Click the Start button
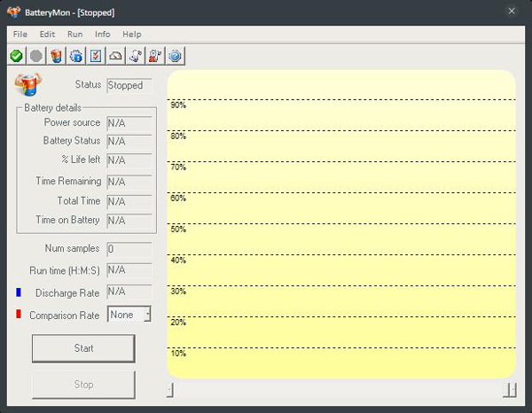The height and width of the screenshot is (413, 532). tap(83, 348)
